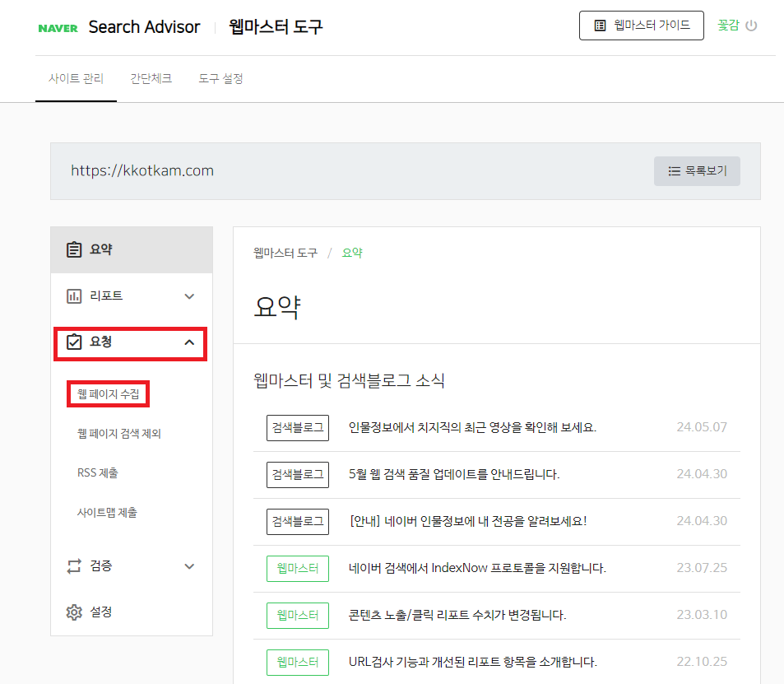Expand the 리포트 chevron

click(x=189, y=296)
